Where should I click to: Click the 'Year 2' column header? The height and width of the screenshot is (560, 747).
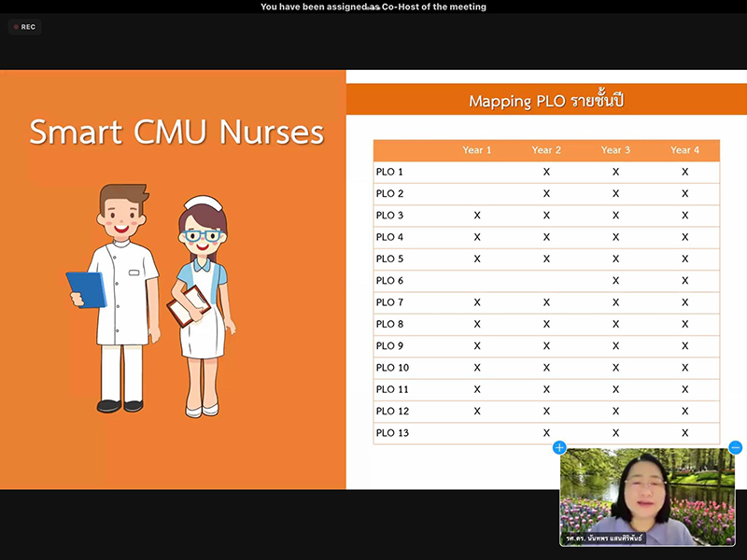[546, 150]
